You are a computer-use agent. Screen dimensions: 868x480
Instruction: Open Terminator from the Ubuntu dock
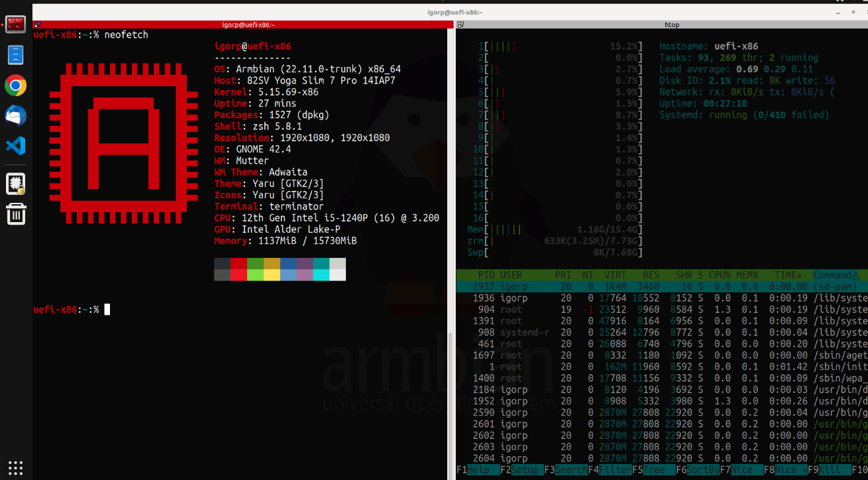(x=16, y=24)
